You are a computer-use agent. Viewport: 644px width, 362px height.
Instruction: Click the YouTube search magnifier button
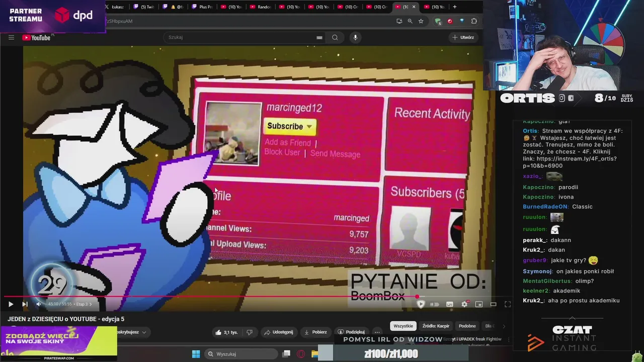(x=335, y=37)
